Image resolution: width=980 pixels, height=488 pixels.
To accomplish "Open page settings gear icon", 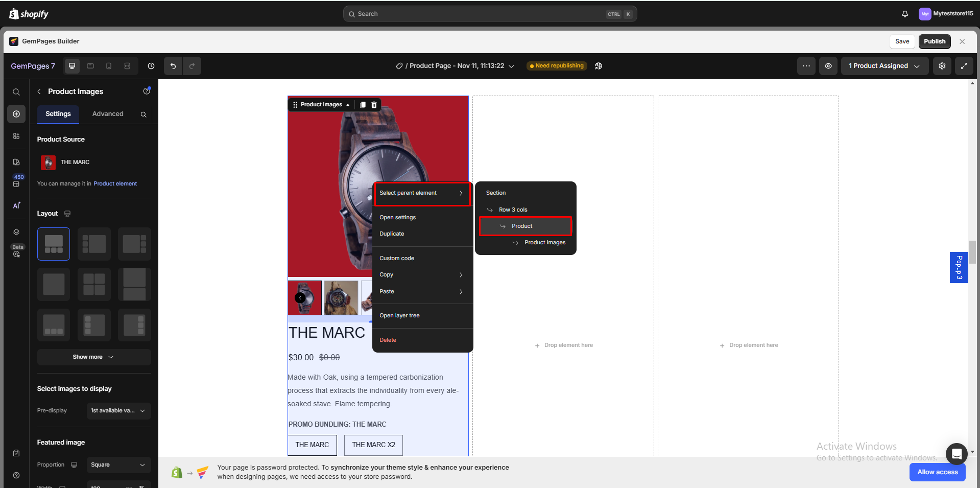I will pos(942,66).
